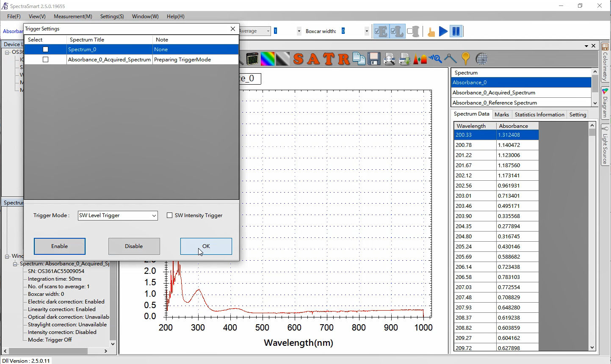The image size is (611, 364).
Task: Collapse the Spectrum Absorbance_0_Acquired tree node
Action: pos(15,264)
